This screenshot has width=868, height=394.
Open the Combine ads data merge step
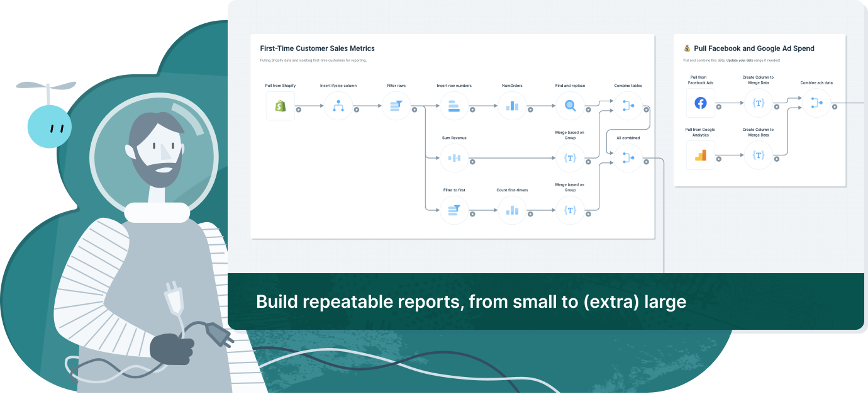tap(816, 103)
